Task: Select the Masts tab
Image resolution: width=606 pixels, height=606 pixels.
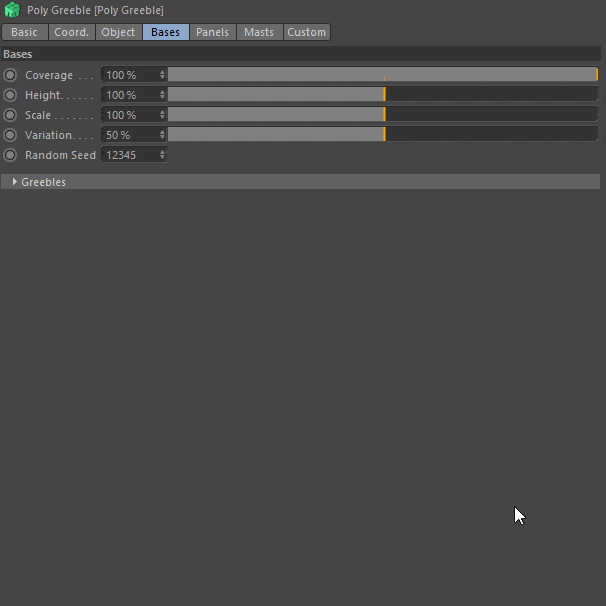Action: point(259,32)
